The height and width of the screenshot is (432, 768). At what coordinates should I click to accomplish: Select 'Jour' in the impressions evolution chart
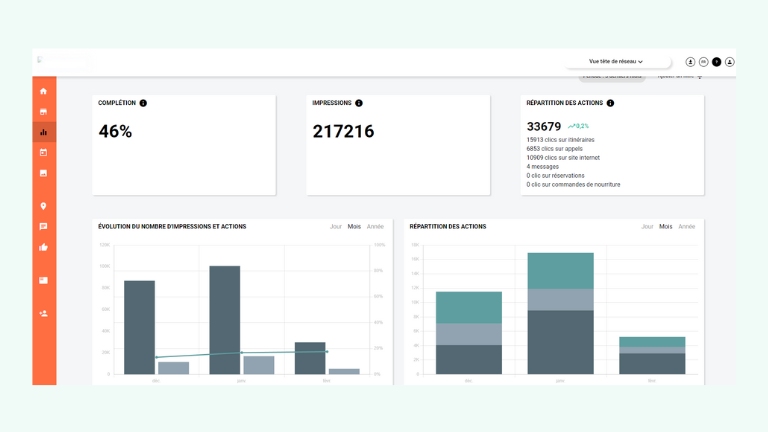pyautogui.click(x=336, y=227)
